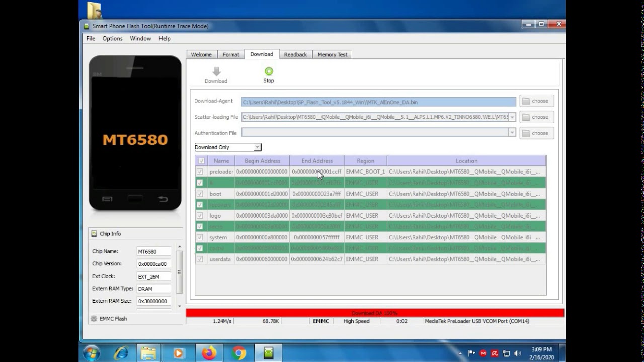Click the MT6580 phone preview image
This screenshot has width=644, height=362.
click(x=135, y=133)
